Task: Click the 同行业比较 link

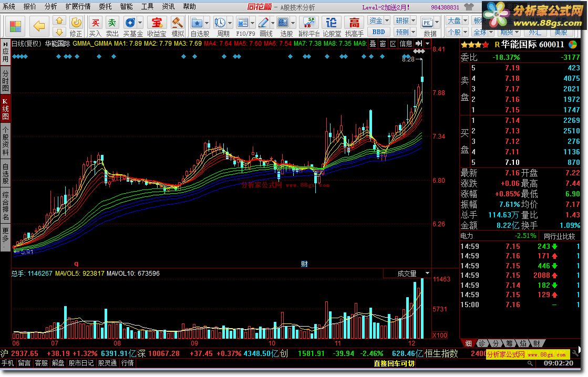Action: coord(559,236)
